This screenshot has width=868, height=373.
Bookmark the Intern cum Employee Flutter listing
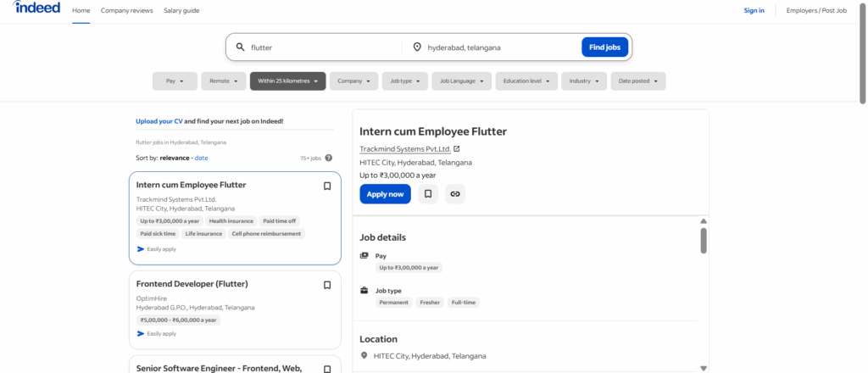pyautogui.click(x=327, y=186)
